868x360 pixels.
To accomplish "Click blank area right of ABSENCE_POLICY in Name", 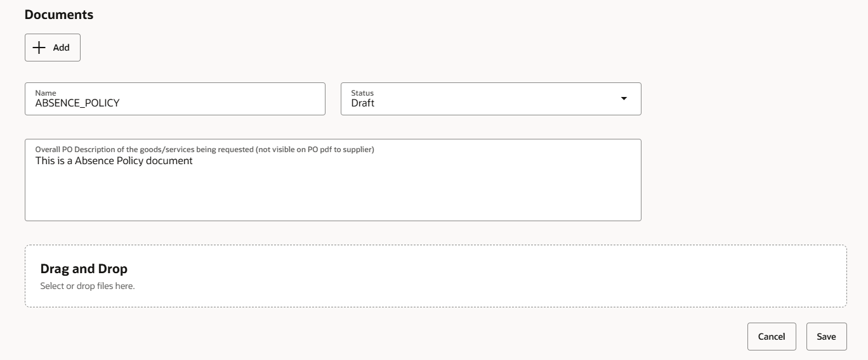I will coord(222,103).
